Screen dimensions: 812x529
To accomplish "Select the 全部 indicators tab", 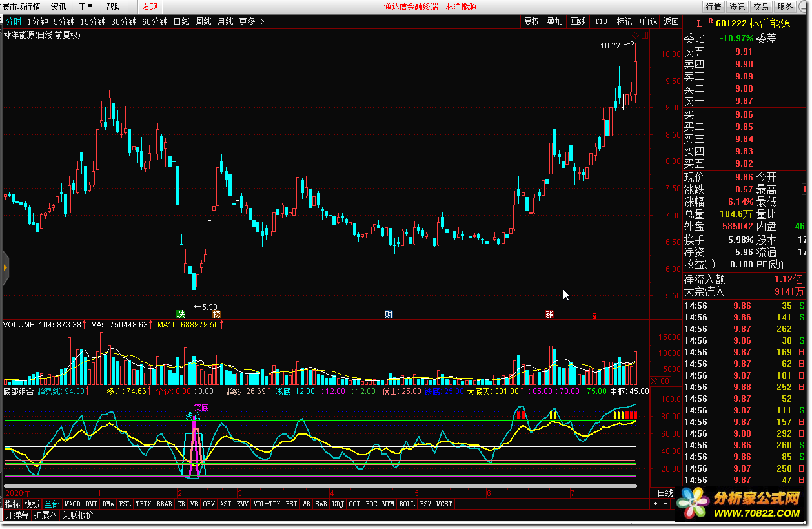I will (x=52, y=504).
